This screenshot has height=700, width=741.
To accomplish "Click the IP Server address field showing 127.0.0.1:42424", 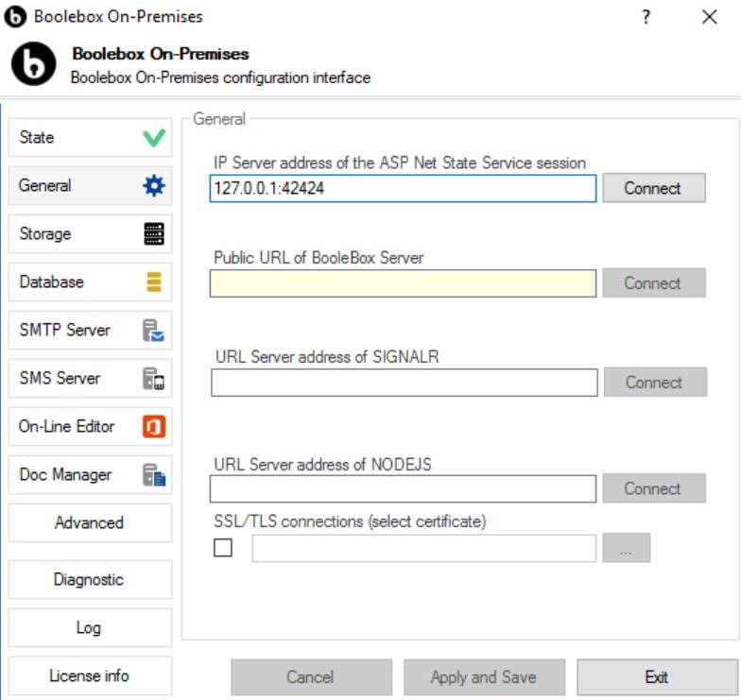I will [x=403, y=189].
